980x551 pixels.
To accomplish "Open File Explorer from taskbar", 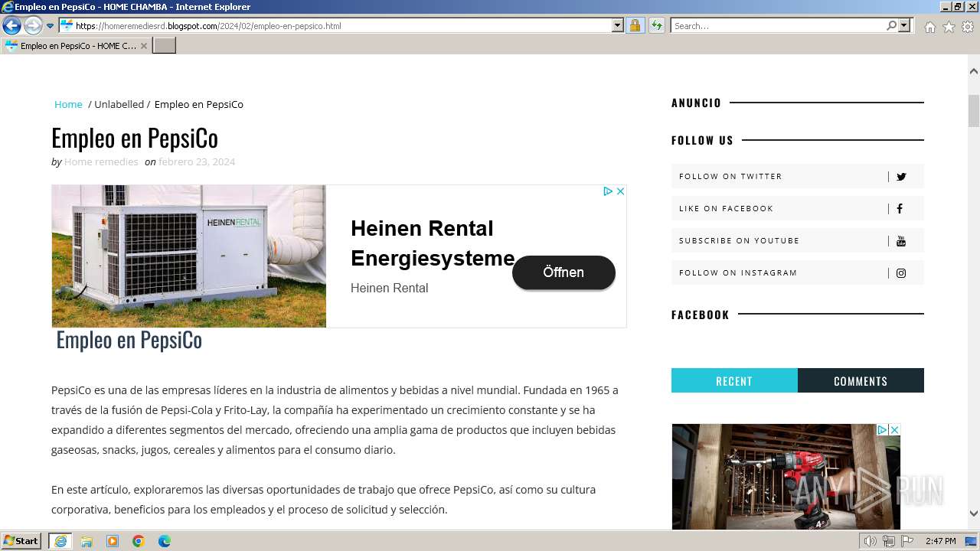I will coord(87,541).
